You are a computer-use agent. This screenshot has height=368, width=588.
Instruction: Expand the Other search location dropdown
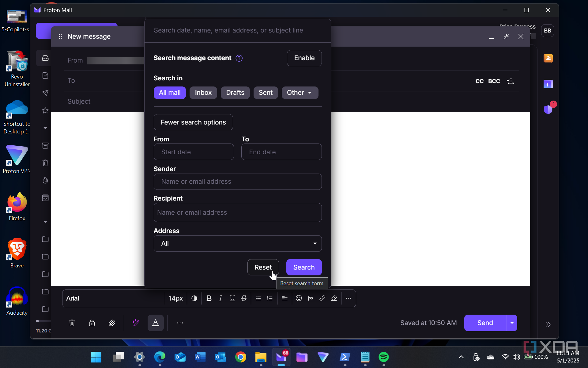300,93
